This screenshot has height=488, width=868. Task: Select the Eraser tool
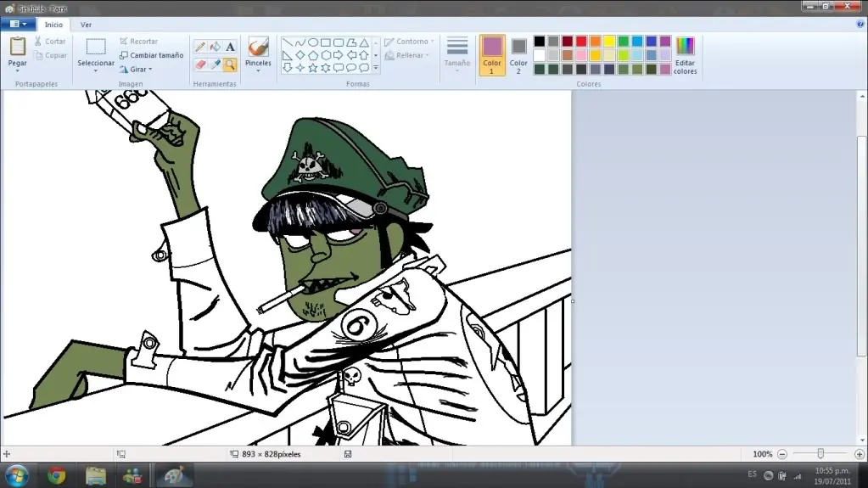tap(200, 65)
